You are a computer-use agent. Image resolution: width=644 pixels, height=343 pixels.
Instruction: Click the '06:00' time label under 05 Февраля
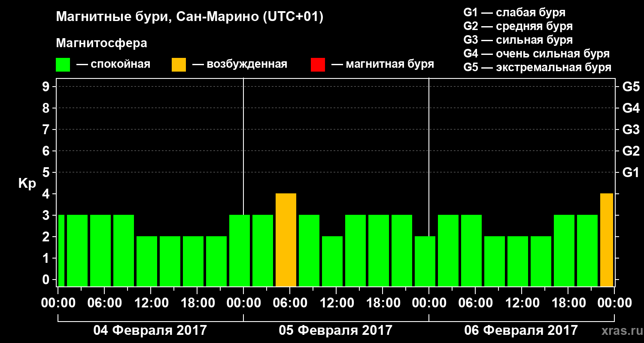289,303
